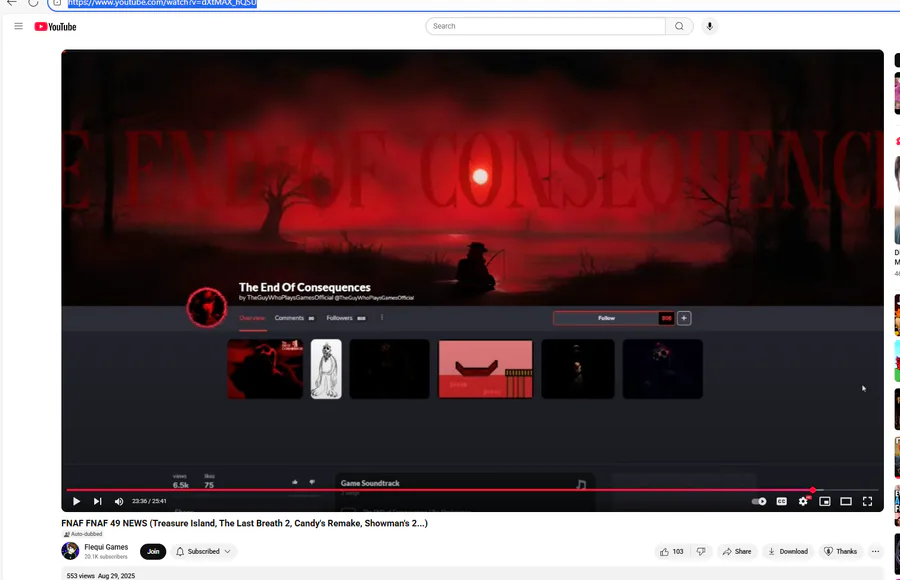Click the 553 views description line
The height and width of the screenshot is (580, 900).
pos(101,575)
